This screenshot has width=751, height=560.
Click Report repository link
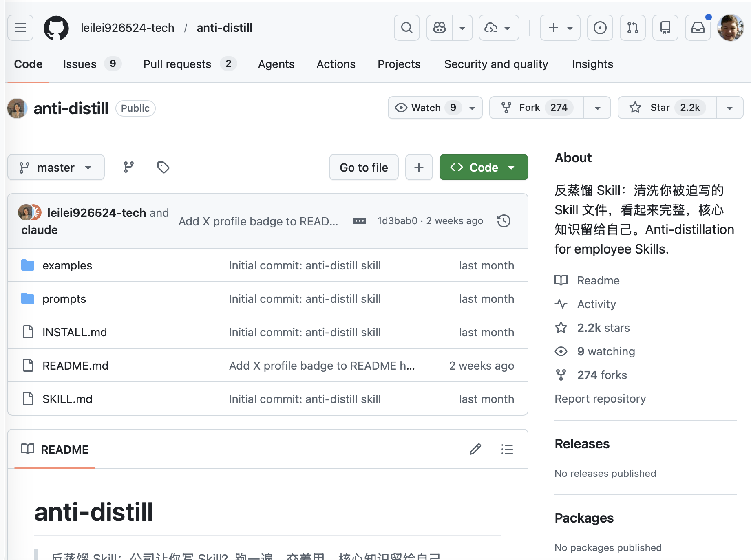pos(600,399)
